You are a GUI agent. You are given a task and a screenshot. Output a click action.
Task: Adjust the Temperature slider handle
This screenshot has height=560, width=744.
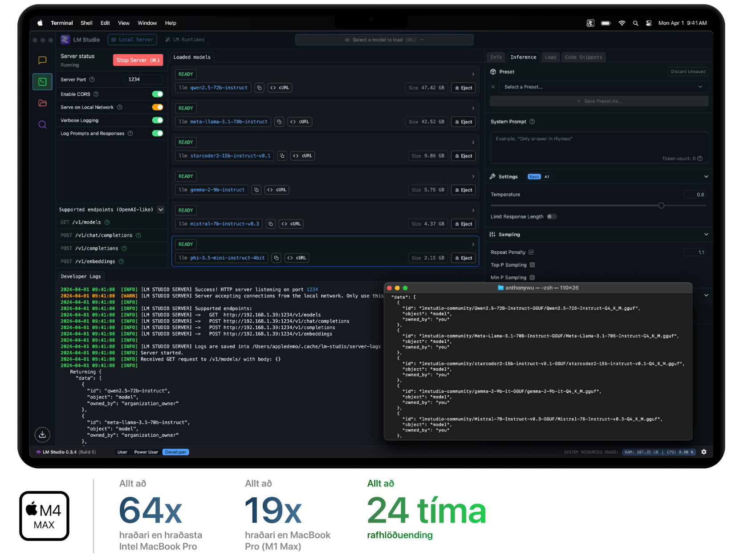[x=661, y=206]
